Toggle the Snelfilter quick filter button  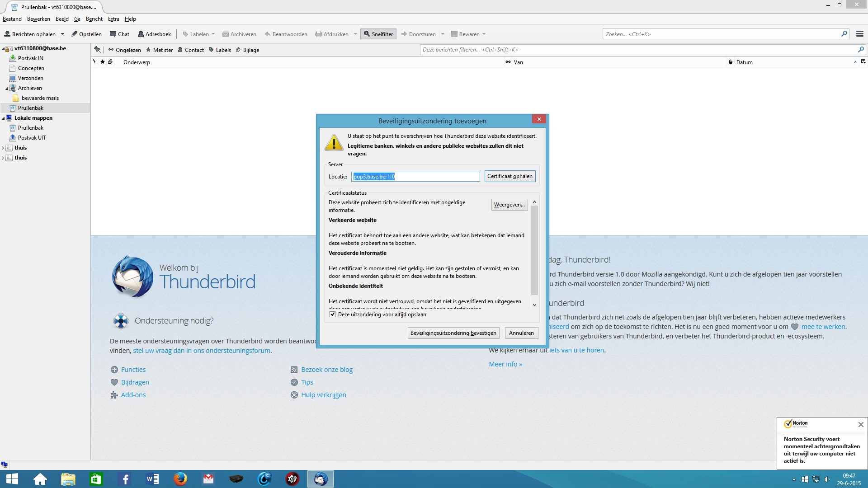[378, 34]
